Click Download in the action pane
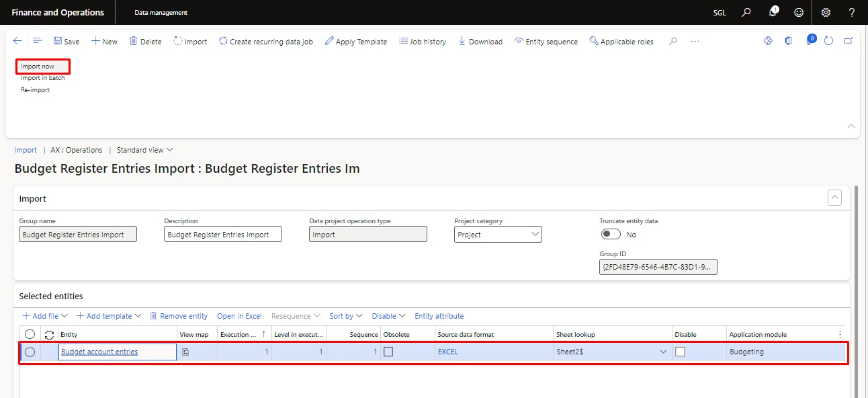 click(480, 41)
